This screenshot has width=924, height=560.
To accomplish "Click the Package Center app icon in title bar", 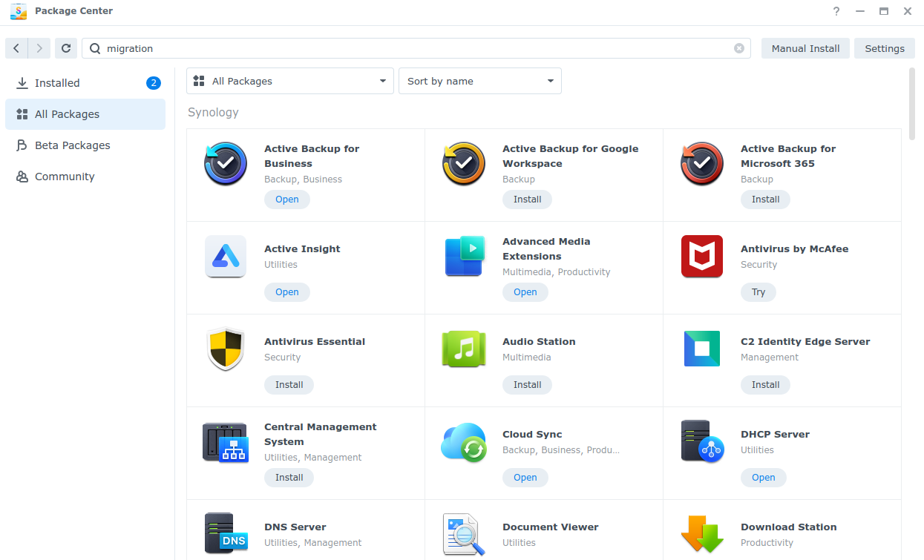I will pos(19,11).
